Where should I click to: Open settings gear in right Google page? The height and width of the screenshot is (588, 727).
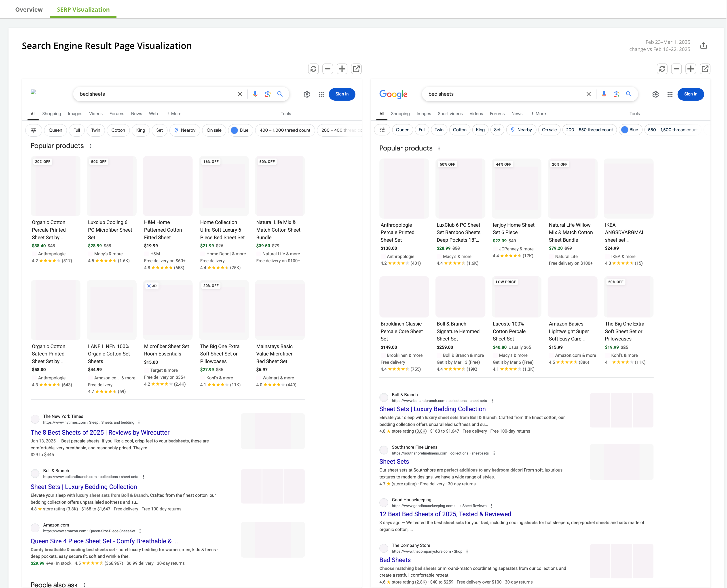(655, 95)
